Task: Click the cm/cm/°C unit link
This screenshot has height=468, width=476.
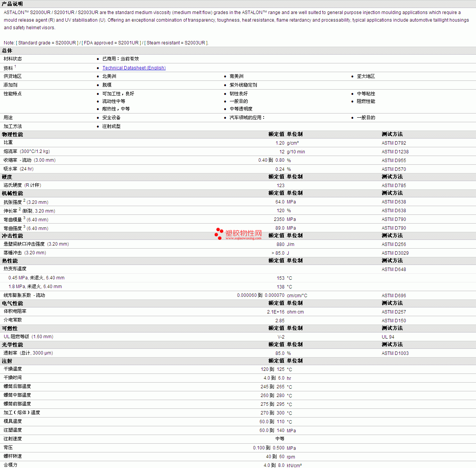Action: click(297, 296)
